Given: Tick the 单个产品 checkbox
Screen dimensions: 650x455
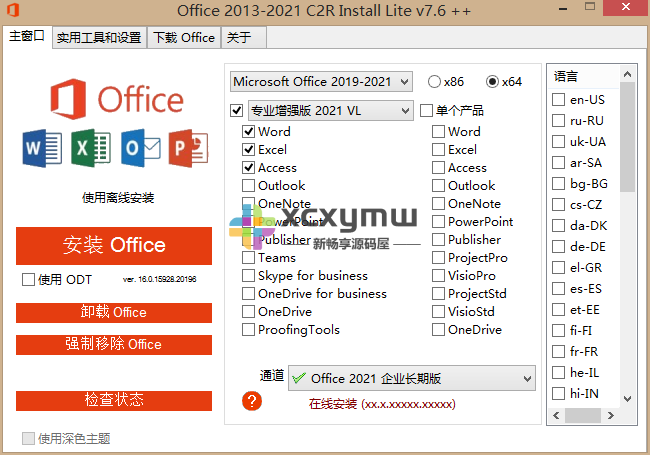Looking at the screenshot, I should click(x=426, y=111).
